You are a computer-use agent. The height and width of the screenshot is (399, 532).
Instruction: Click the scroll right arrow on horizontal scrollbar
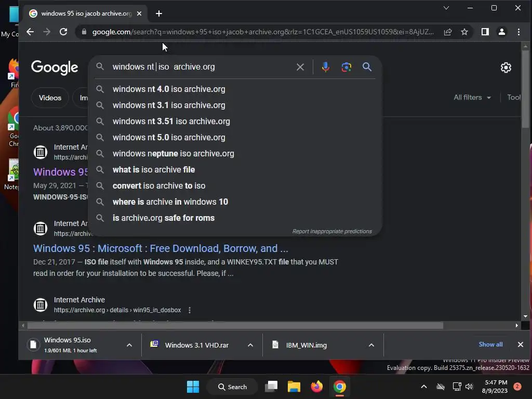(516, 326)
